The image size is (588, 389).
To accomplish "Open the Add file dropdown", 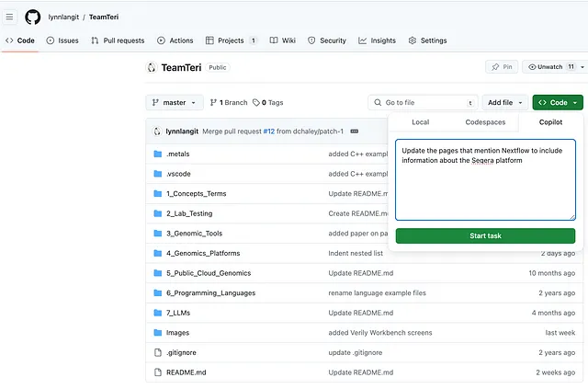I will point(505,102).
